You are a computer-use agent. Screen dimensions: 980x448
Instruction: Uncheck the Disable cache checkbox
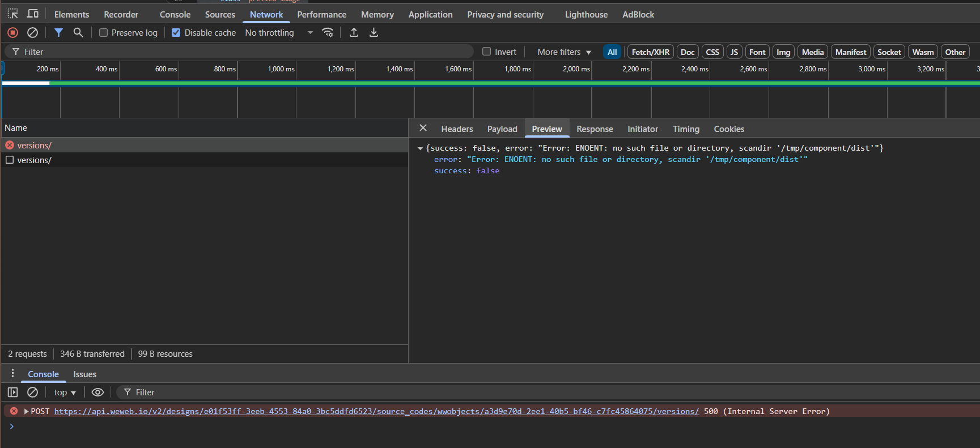[x=176, y=33]
